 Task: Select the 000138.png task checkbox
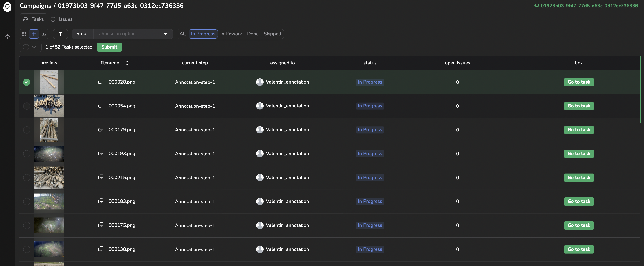click(26, 249)
